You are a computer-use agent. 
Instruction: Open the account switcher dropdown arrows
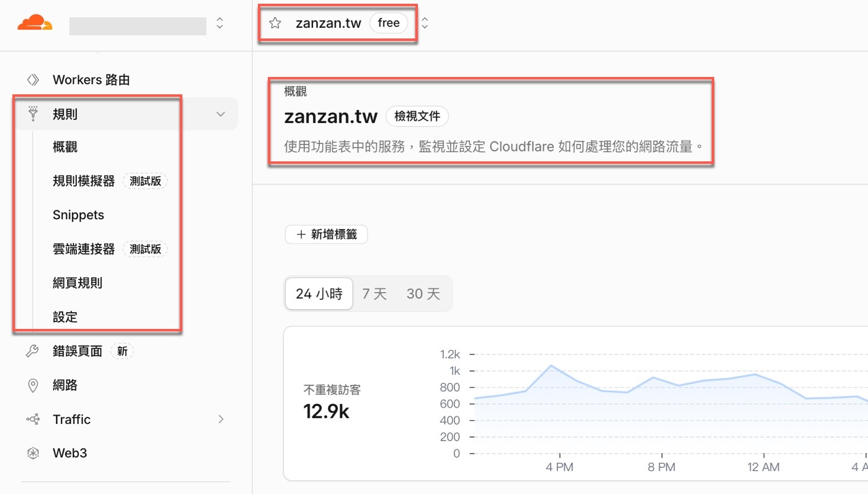219,24
